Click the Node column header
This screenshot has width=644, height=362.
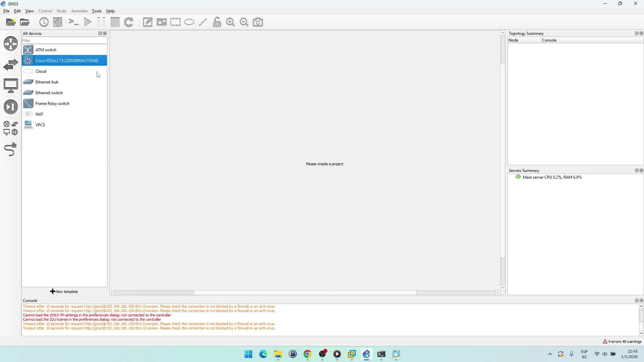point(524,40)
